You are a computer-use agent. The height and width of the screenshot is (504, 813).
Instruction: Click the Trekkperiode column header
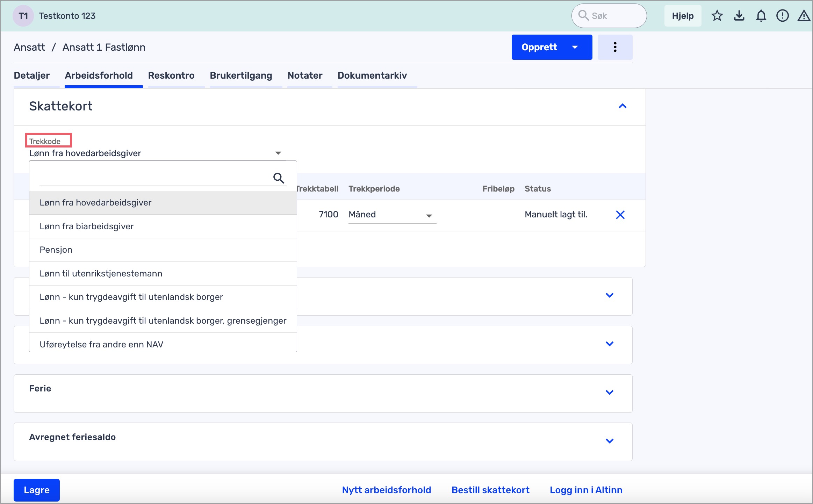tap(374, 189)
